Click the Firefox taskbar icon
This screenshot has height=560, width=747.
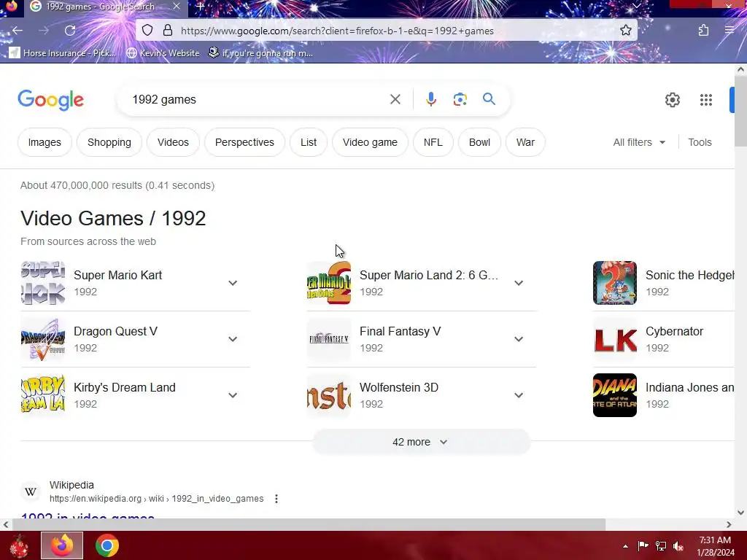pos(62,545)
